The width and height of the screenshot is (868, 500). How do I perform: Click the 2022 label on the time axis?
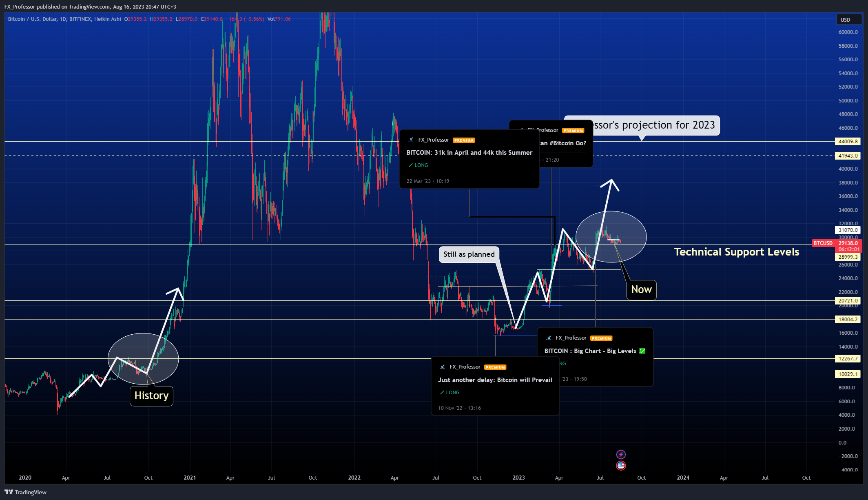(x=354, y=478)
